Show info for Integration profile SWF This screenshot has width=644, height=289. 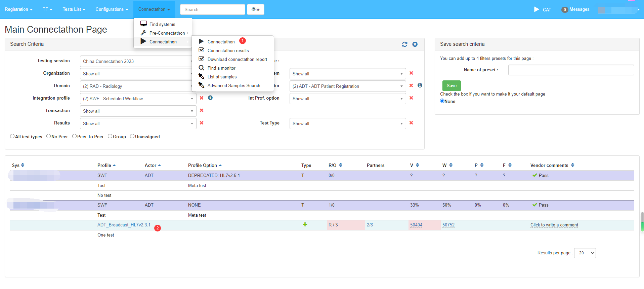point(210,98)
